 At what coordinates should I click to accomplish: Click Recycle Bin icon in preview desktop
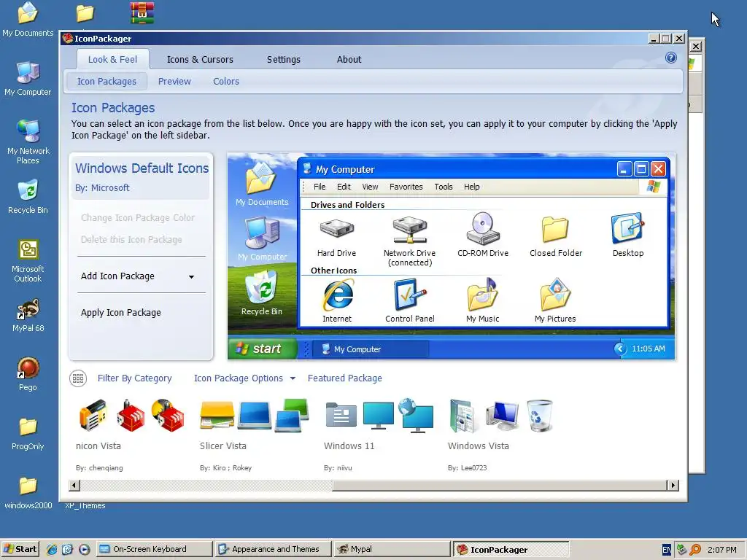(262, 287)
